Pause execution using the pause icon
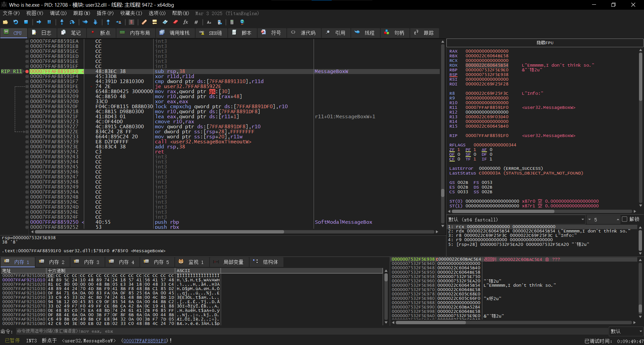The width and height of the screenshot is (644, 345). pos(49,22)
